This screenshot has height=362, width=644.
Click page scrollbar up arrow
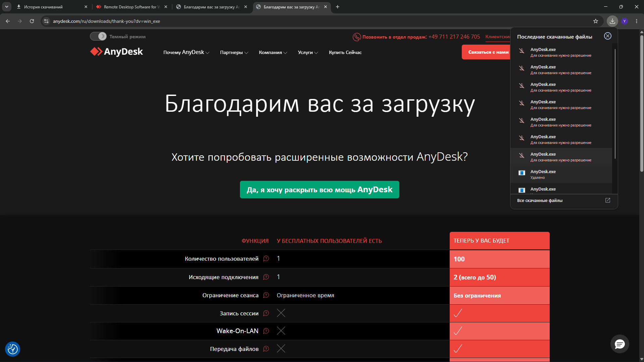coord(642,32)
